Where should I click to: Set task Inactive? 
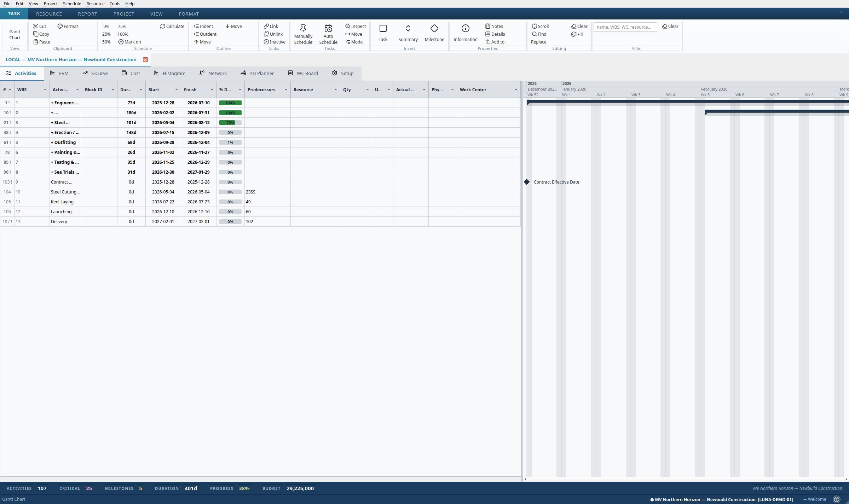point(275,42)
